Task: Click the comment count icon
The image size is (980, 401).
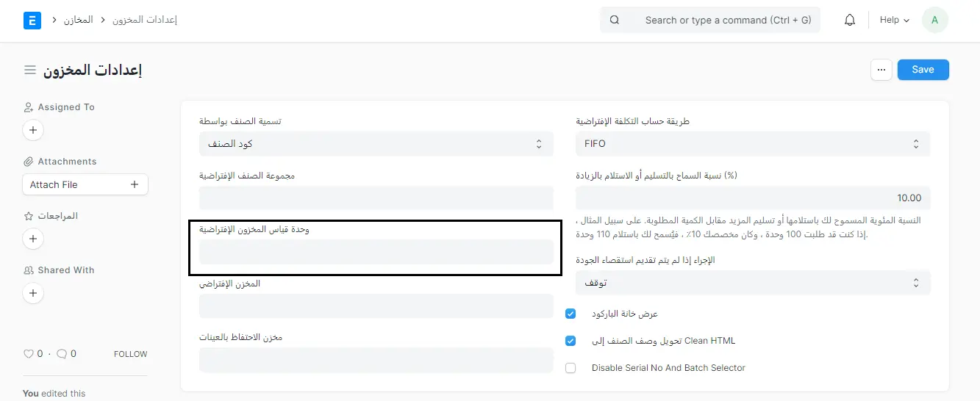Action: click(62, 354)
